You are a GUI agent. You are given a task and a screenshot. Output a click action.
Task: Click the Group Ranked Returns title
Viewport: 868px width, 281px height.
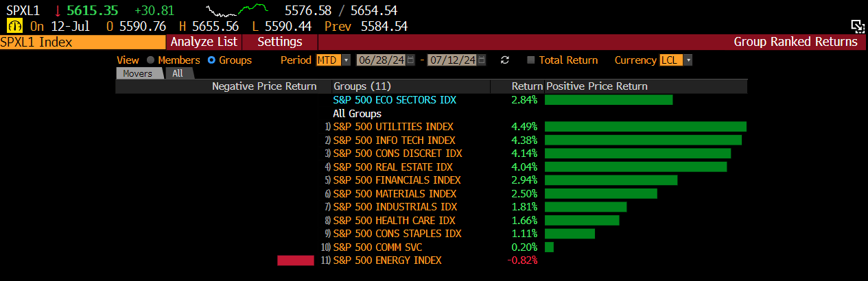795,42
